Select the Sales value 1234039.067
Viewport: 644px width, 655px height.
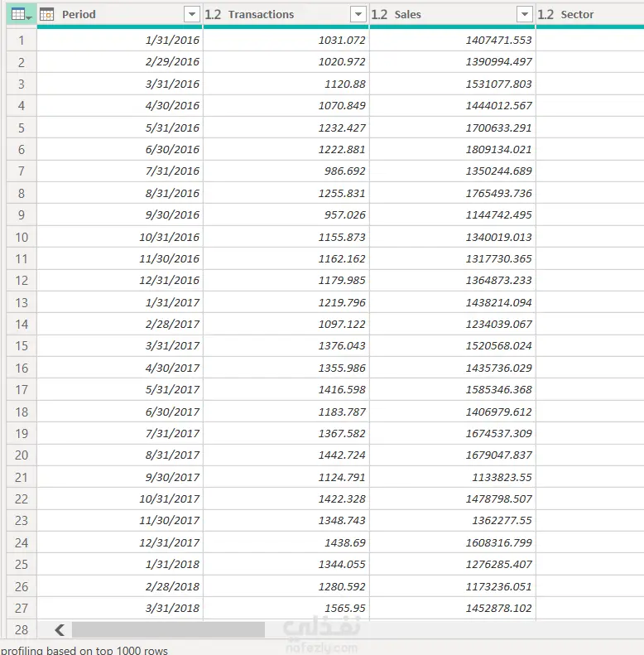(452, 324)
